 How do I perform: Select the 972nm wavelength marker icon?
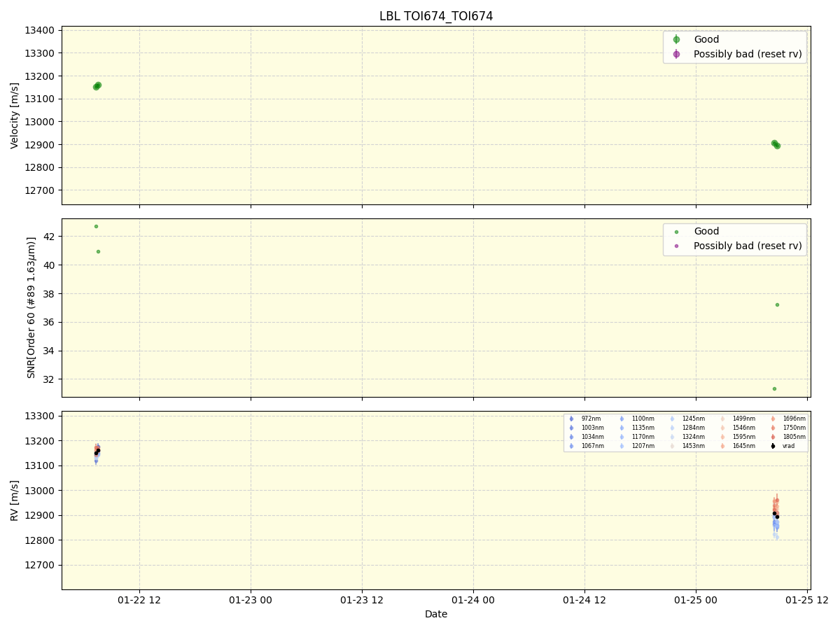[x=571, y=419]
